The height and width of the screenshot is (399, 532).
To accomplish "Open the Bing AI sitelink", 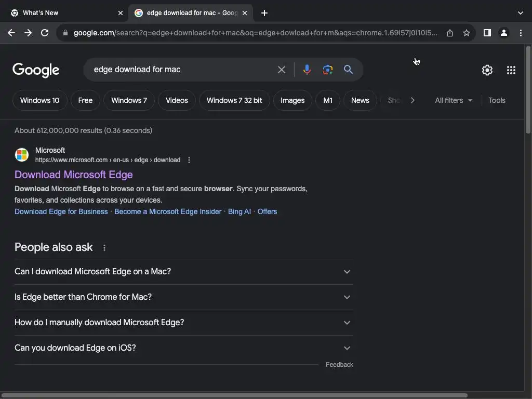I will coord(239,211).
